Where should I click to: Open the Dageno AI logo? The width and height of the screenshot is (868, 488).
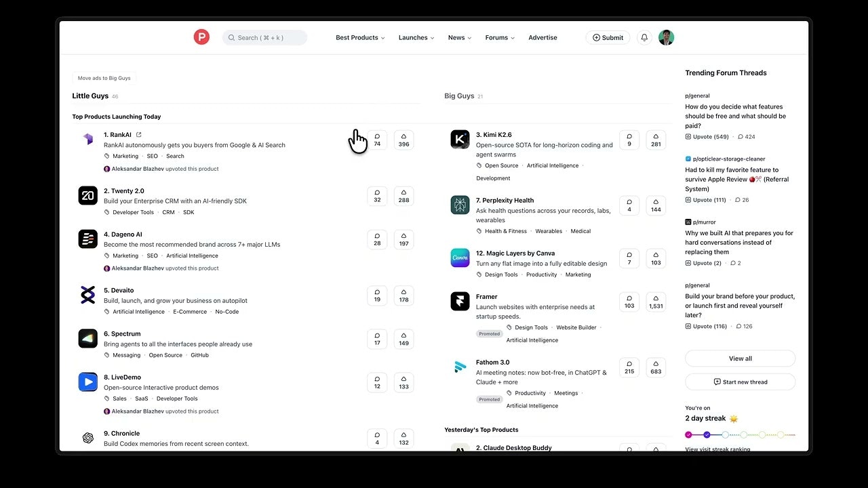(88, 239)
